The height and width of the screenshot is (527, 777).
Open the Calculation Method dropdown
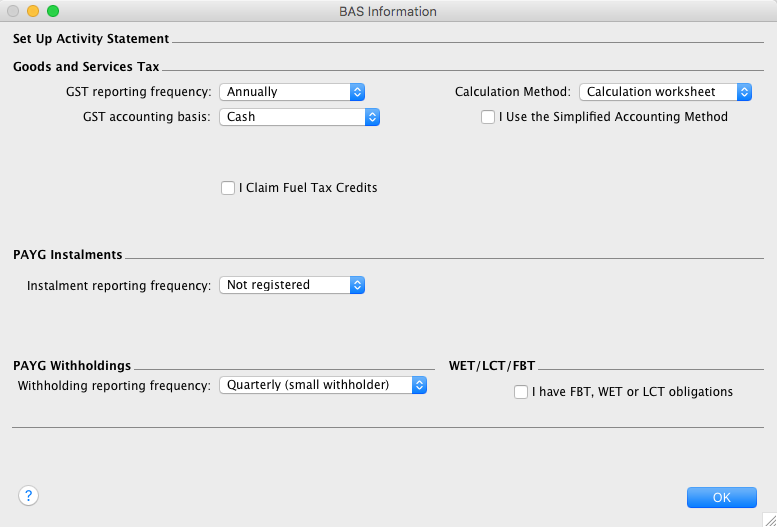[665, 92]
